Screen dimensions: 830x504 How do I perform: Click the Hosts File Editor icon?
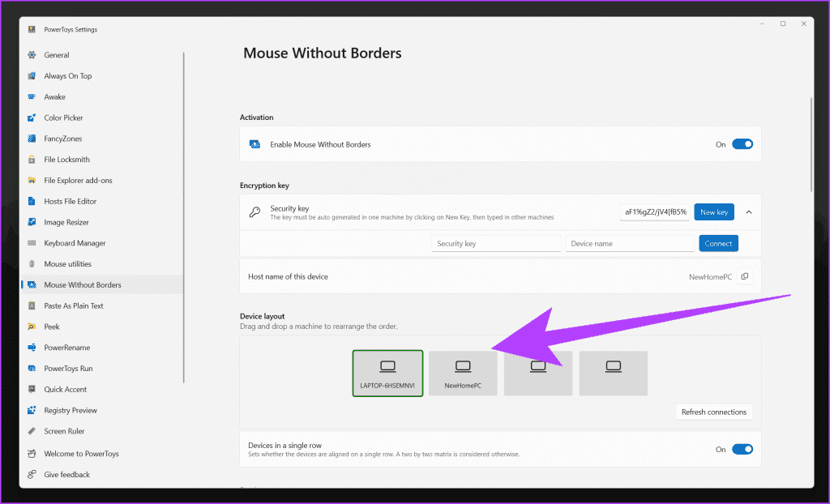[32, 201]
